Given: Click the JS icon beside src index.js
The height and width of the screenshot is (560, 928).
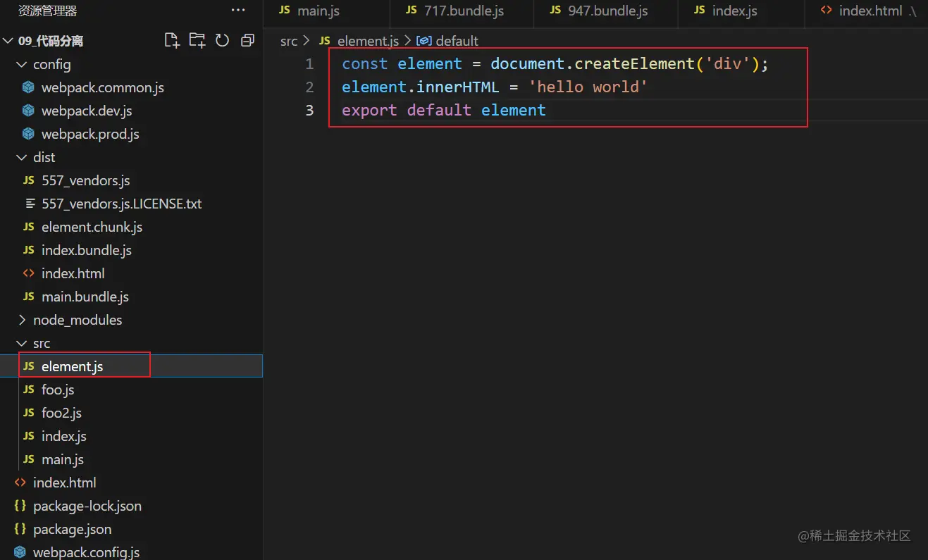Looking at the screenshot, I should point(28,436).
